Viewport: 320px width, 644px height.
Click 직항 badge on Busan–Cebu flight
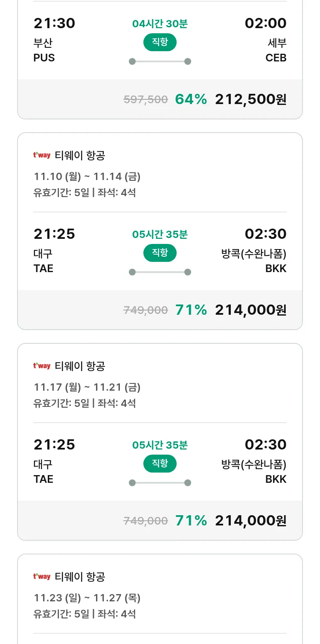tap(160, 42)
